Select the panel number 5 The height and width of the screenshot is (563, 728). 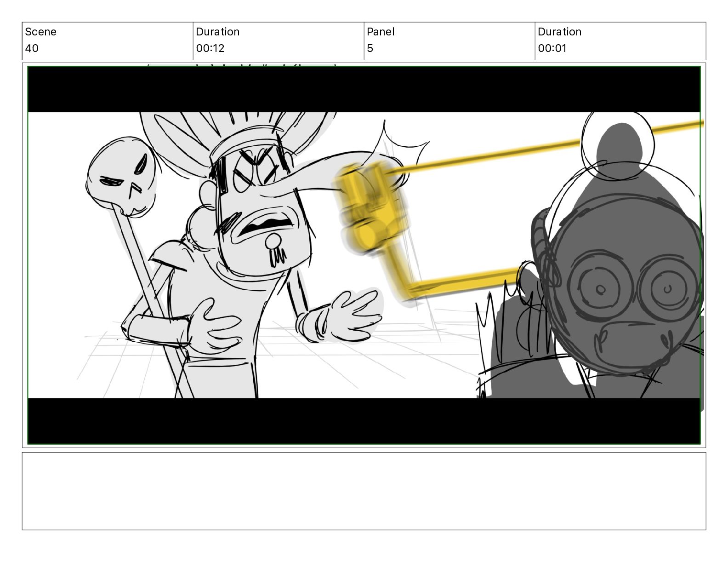[370, 48]
